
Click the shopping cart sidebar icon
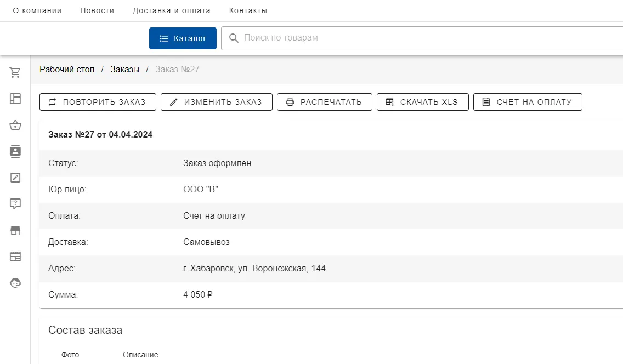[x=15, y=72]
